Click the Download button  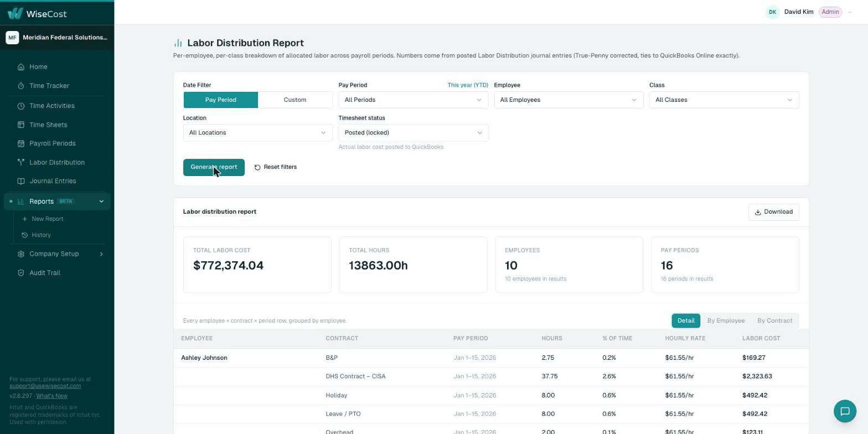pyautogui.click(x=773, y=212)
